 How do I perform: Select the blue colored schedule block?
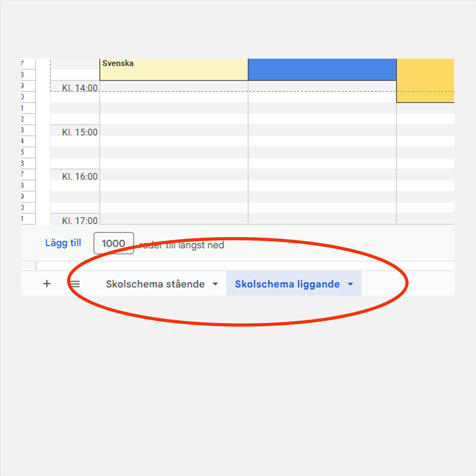click(322, 69)
